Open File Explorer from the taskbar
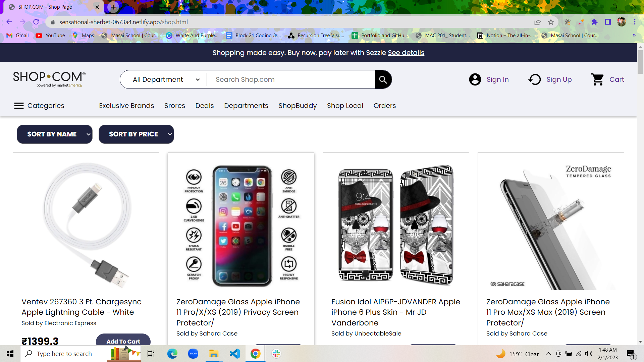The height and width of the screenshot is (362, 644). [214, 354]
